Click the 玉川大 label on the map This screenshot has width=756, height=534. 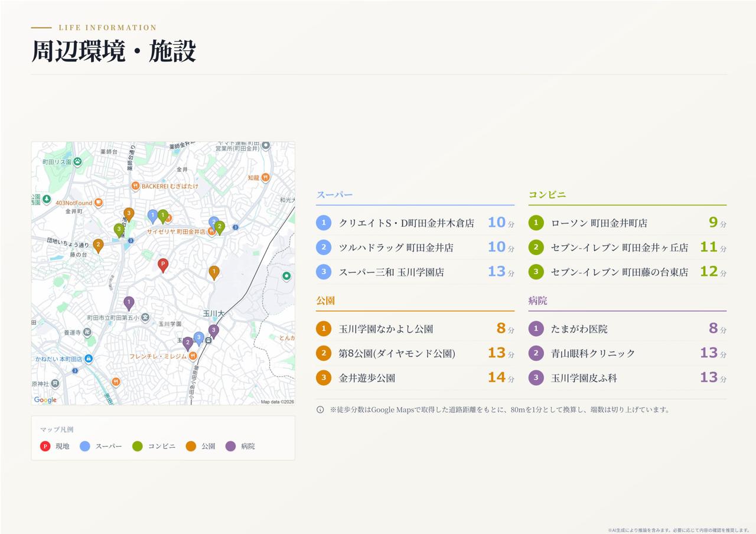213,314
